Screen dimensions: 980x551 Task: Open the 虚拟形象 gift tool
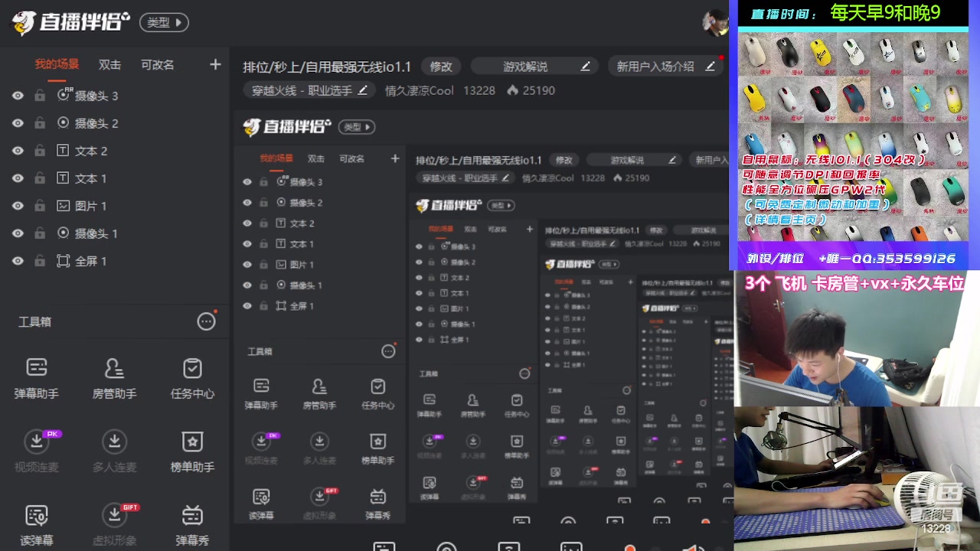(114, 525)
